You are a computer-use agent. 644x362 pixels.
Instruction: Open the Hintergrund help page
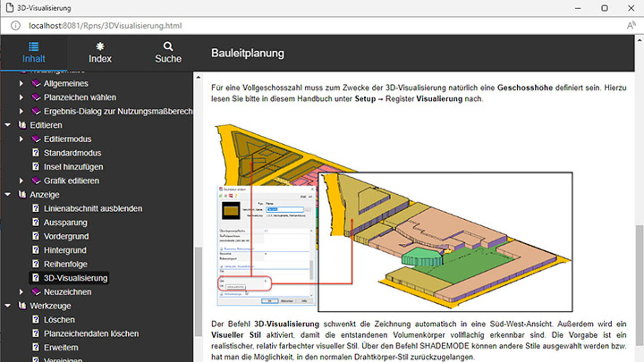[65, 250]
